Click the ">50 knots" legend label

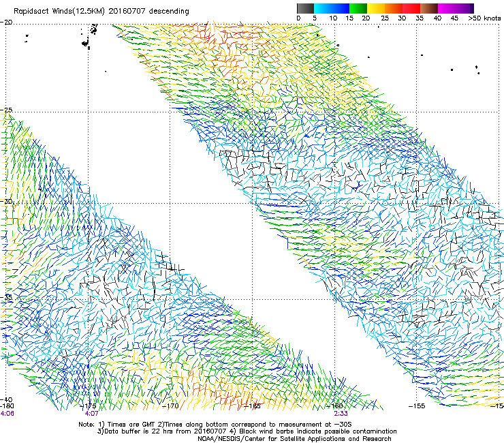click(484, 18)
